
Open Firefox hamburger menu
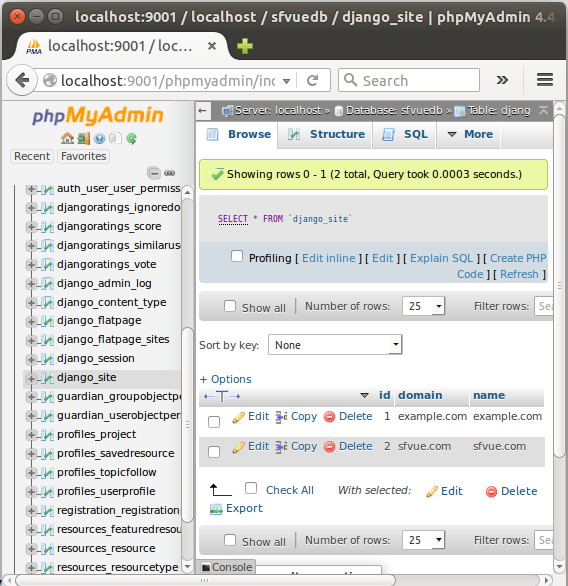pos(545,80)
